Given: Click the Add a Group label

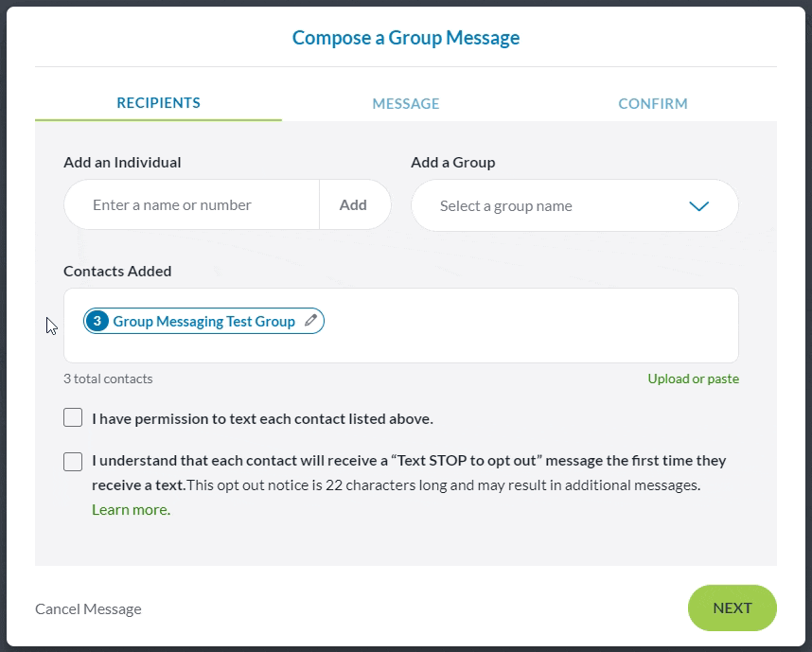Looking at the screenshot, I should 452,162.
